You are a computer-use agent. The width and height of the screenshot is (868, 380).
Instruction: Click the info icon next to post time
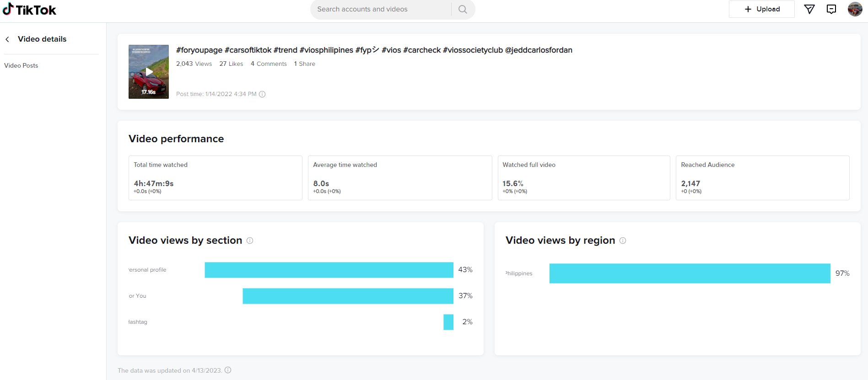click(262, 94)
